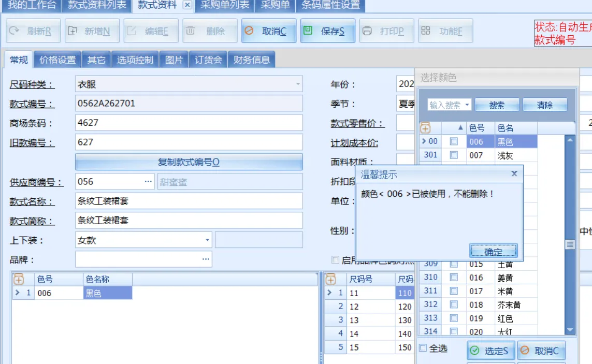Close the 款式资料 tab with its X icon

(x=187, y=5)
